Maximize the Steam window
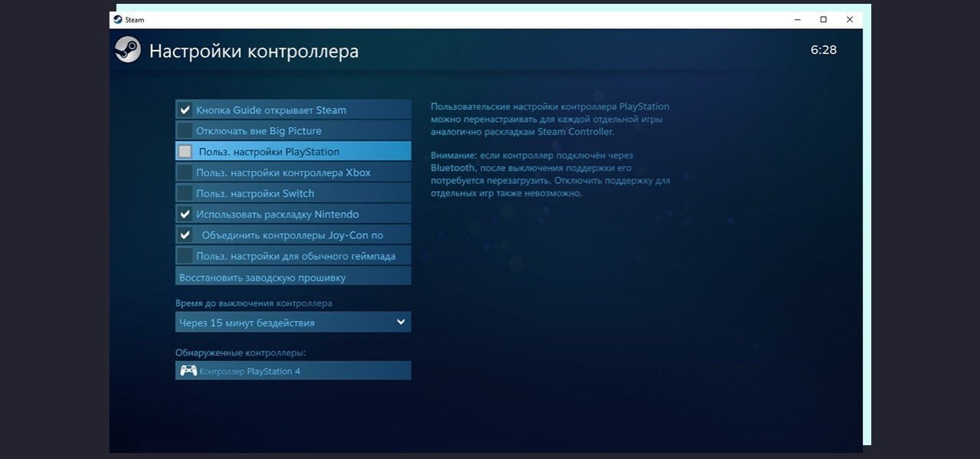980x459 pixels. (823, 19)
